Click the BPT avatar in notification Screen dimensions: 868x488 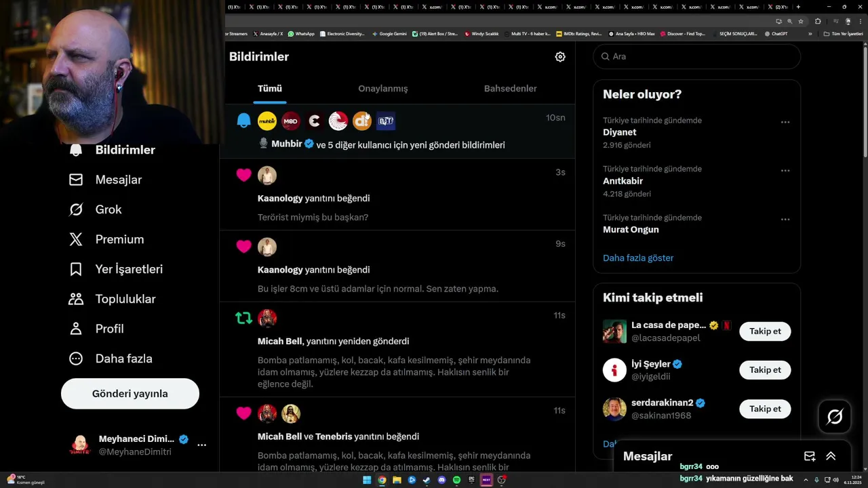pos(386,121)
